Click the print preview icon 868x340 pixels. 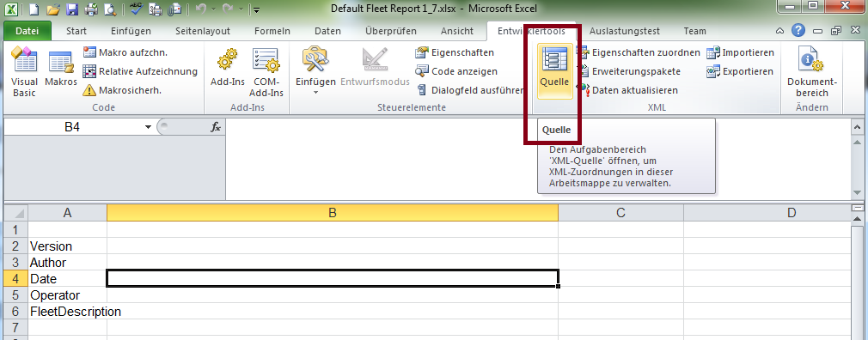(x=110, y=9)
